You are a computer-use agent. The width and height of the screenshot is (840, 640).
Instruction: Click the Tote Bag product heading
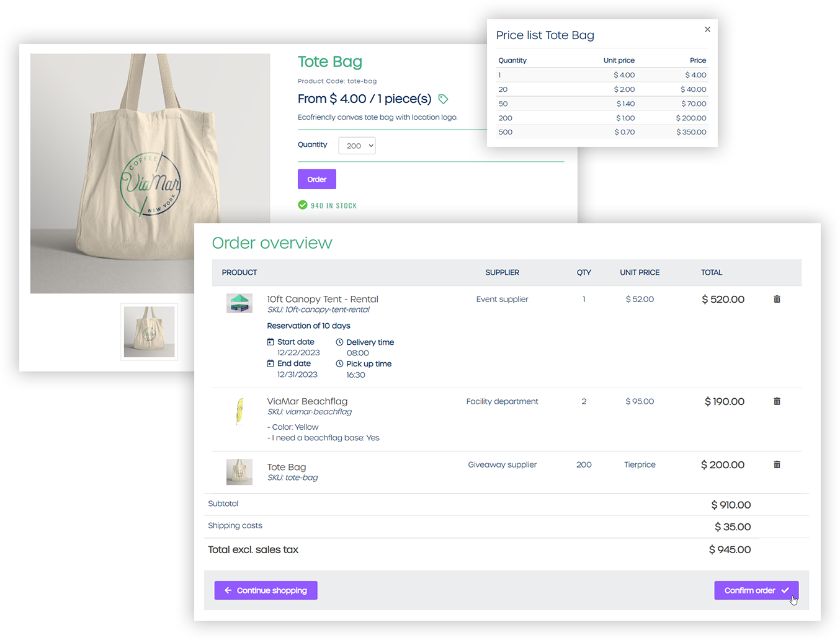point(330,61)
